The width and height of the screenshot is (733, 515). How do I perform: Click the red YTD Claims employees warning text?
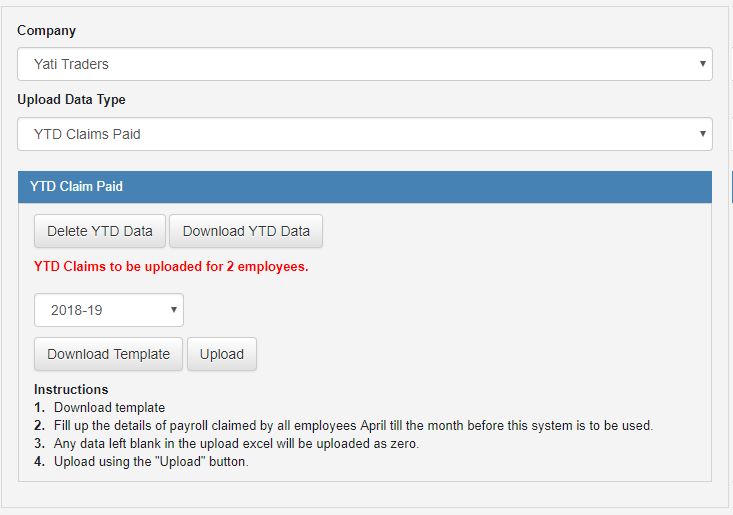pyautogui.click(x=171, y=266)
